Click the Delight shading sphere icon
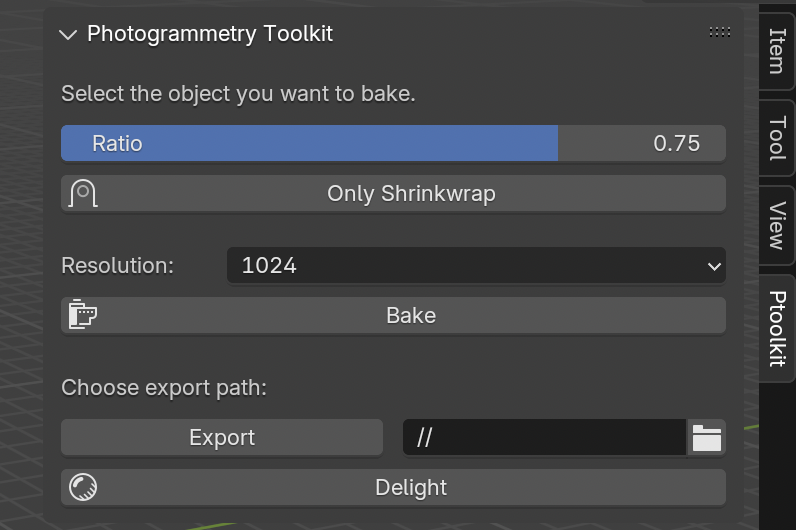Screen dimensions: 796x530 (83, 488)
